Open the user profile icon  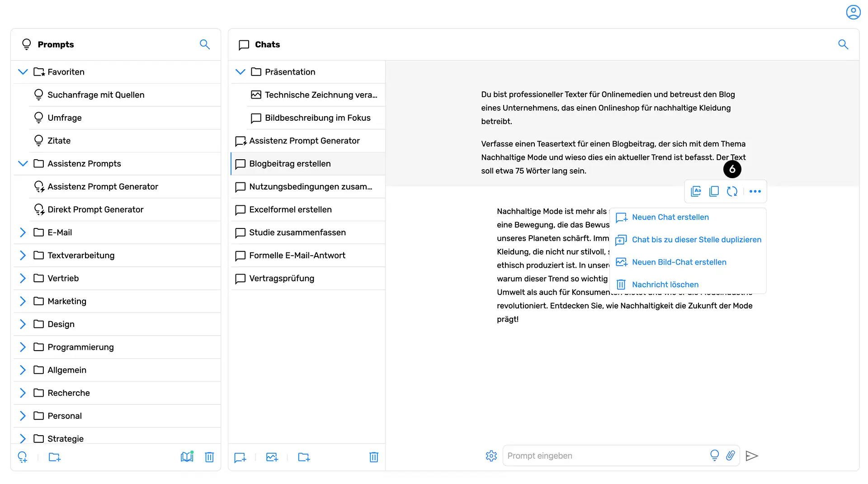[x=853, y=12]
